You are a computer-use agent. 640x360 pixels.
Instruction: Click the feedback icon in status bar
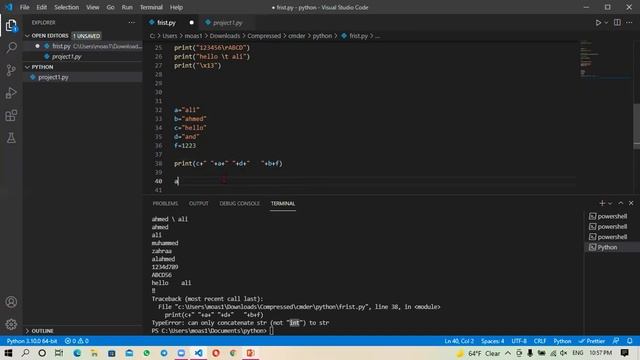(x=616, y=341)
